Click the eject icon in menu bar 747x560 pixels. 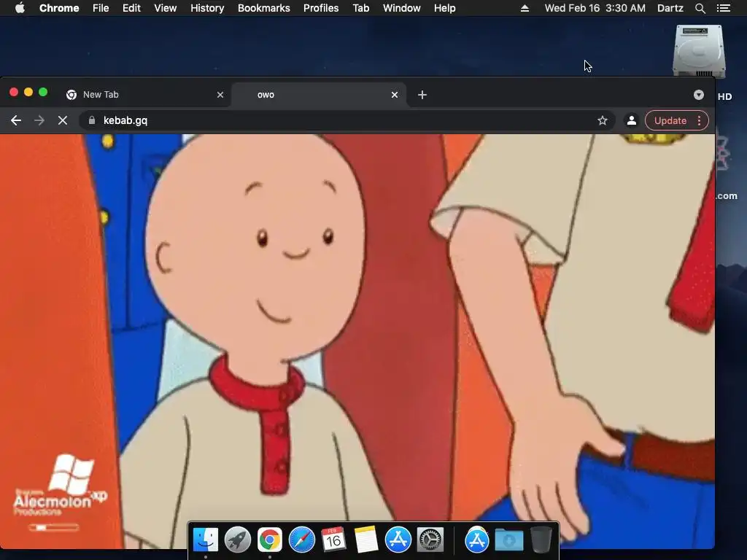tap(525, 8)
